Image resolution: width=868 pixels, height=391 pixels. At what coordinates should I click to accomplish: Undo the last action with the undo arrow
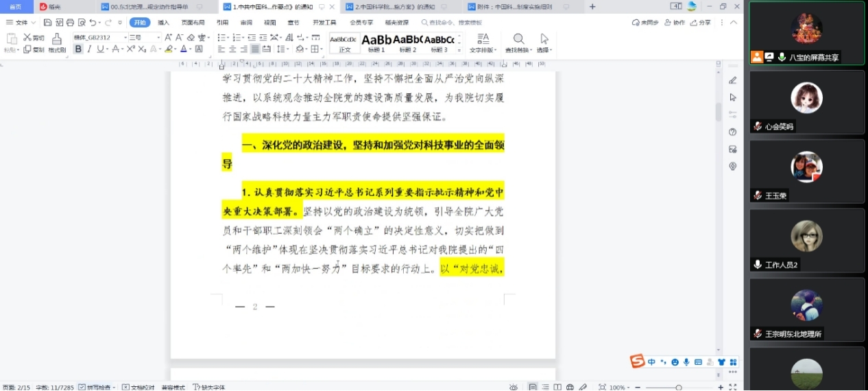pyautogui.click(x=93, y=23)
